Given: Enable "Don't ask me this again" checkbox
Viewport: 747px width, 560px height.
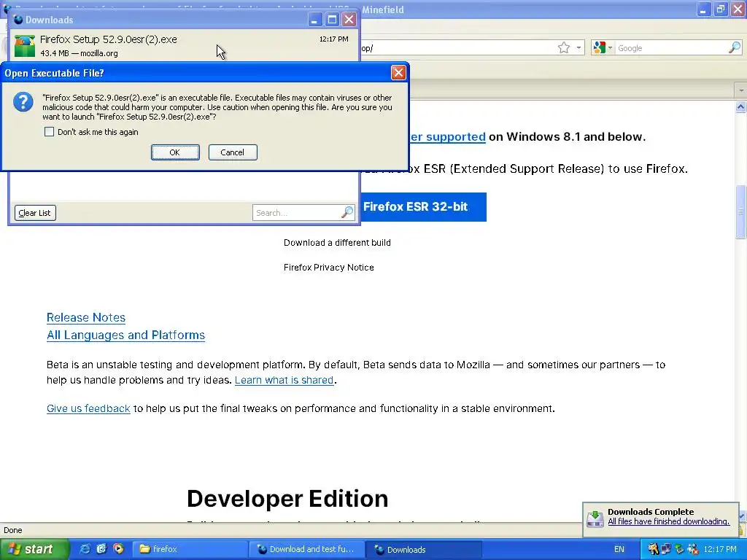Looking at the screenshot, I should tap(49, 132).
